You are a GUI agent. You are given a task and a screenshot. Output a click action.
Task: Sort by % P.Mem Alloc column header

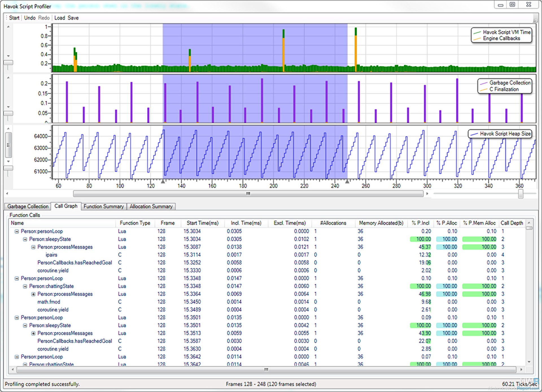point(479,223)
